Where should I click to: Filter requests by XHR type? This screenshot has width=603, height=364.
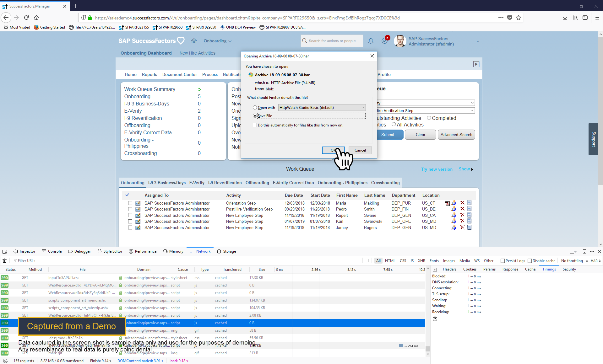[421, 261]
